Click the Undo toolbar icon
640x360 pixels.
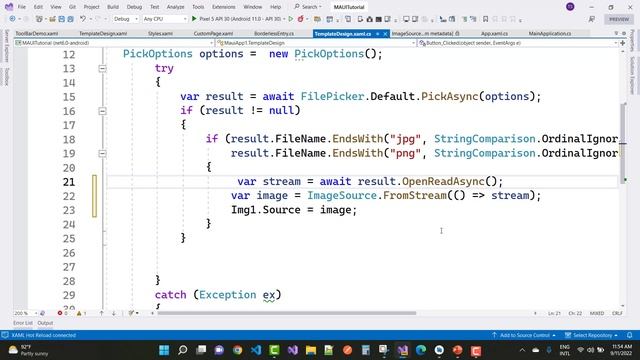tap(83, 19)
